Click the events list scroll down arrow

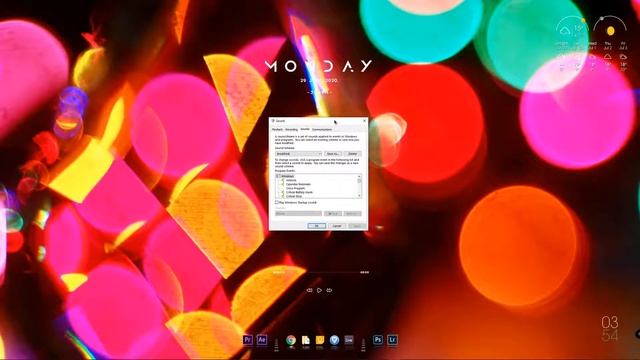click(360, 196)
